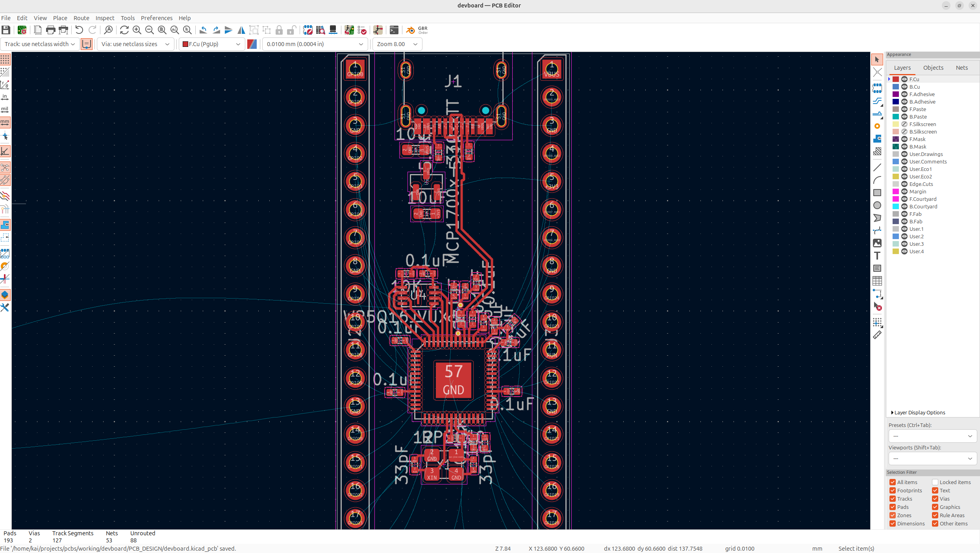The height and width of the screenshot is (553, 980).
Task: Switch to the Nets tab
Action: [x=961, y=68]
